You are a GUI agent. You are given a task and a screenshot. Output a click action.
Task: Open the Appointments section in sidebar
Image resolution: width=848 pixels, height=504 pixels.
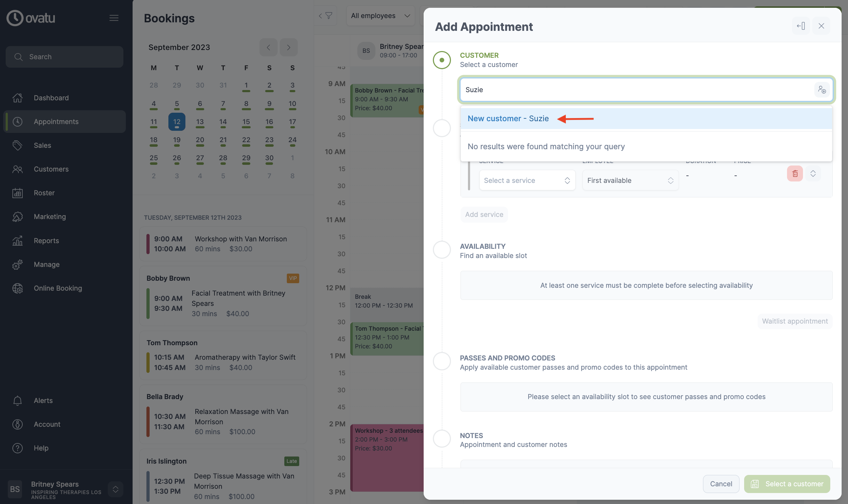(56, 122)
